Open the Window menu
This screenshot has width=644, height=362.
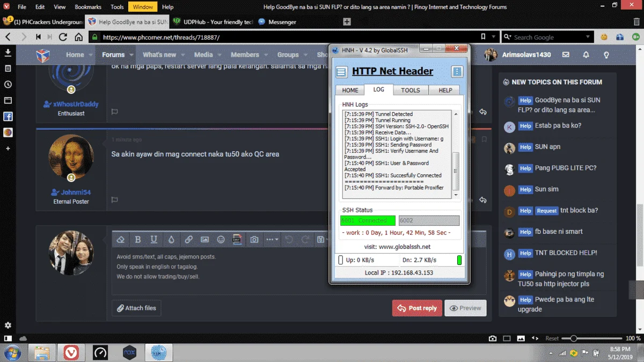(143, 7)
